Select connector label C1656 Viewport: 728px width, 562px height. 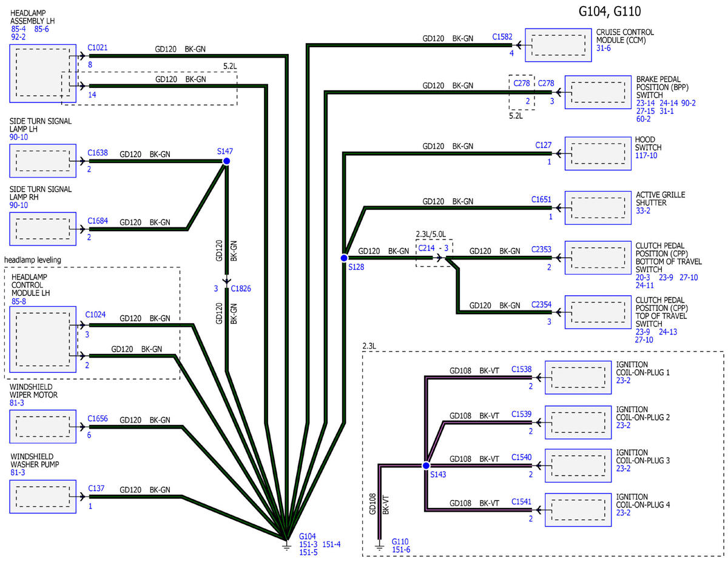98,418
